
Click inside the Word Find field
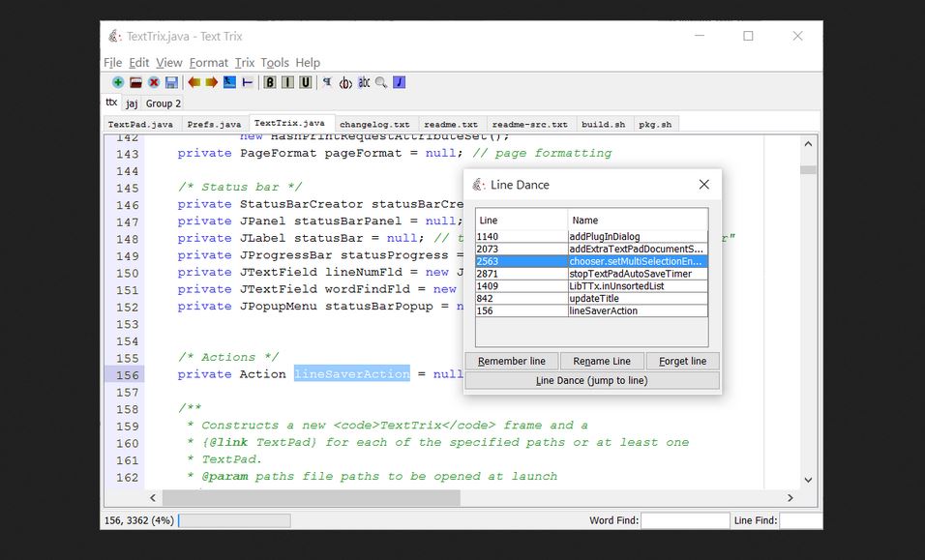point(685,520)
